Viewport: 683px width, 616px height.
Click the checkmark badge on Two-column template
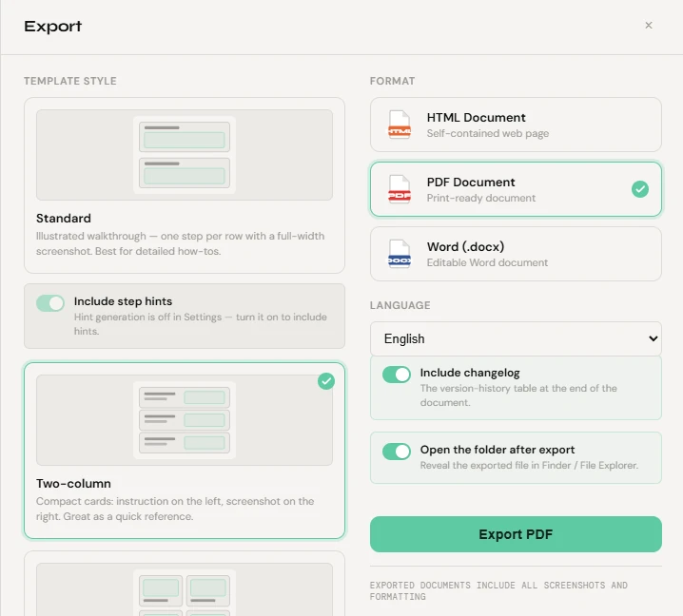[326, 381]
